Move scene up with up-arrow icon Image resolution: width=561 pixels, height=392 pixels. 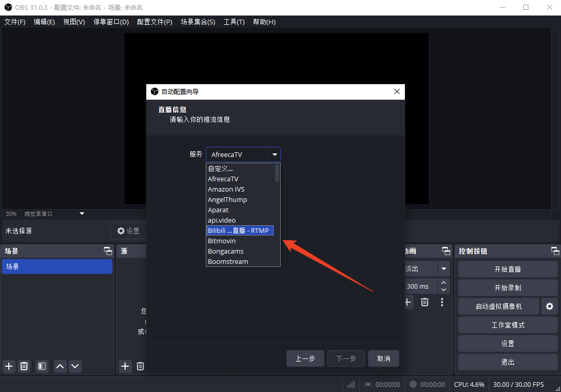tap(59, 366)
